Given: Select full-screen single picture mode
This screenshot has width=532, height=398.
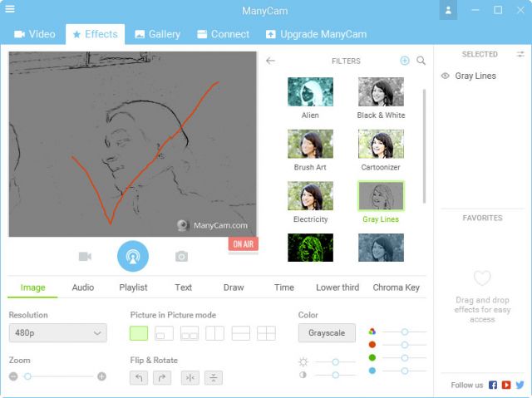Looking at the screenshot, I should coord(139,333).
